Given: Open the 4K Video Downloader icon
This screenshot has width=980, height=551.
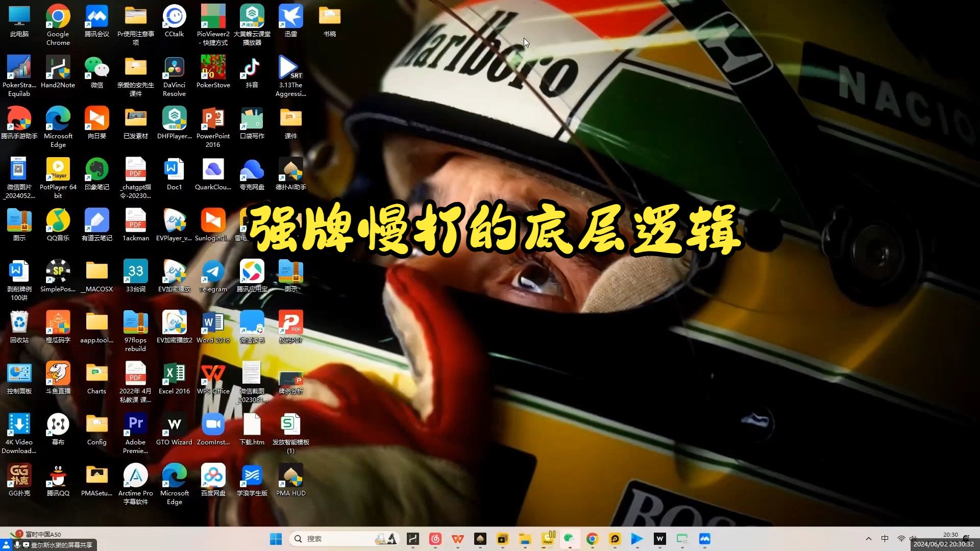Looking at the screenshot, I should coord(19,433).
